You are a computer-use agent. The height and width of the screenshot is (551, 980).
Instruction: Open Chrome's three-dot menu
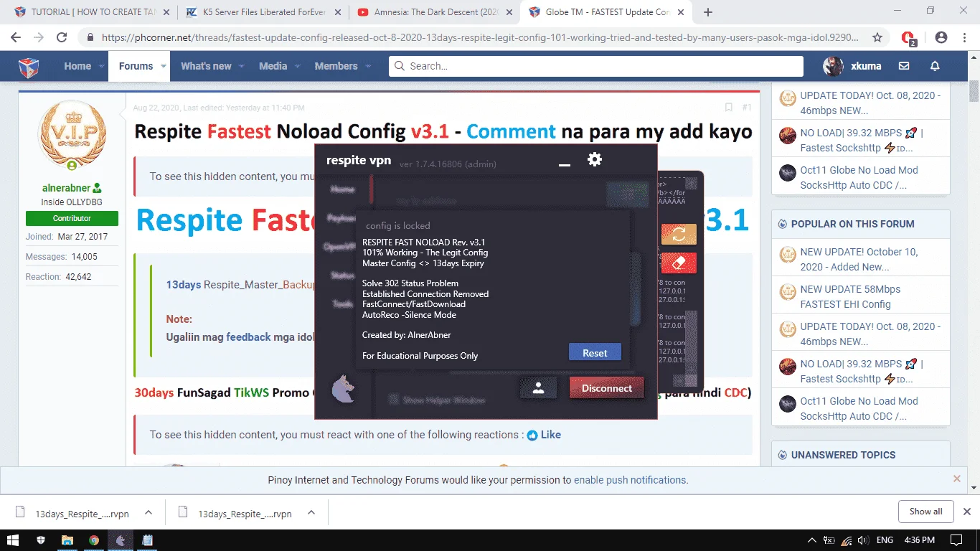tap(966, 37)
